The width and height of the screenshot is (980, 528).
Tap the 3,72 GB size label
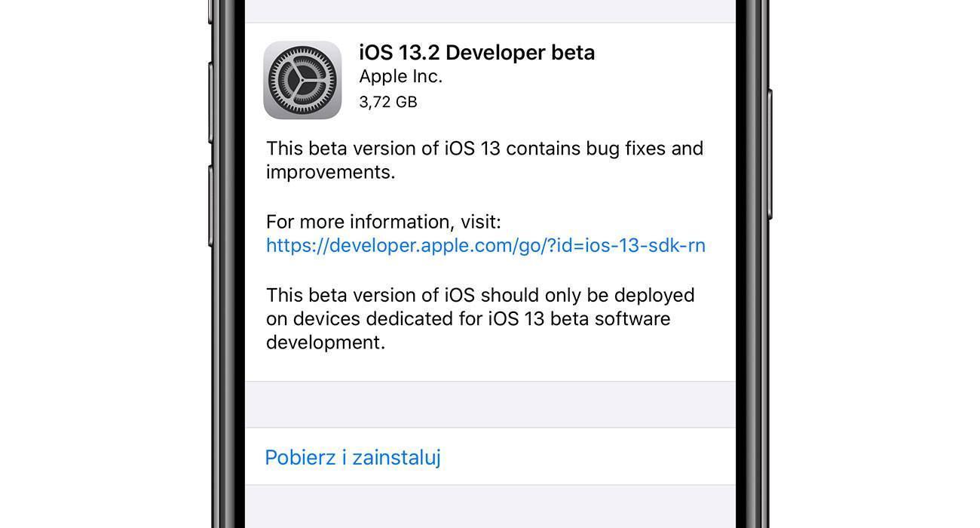tap(388, 102)
